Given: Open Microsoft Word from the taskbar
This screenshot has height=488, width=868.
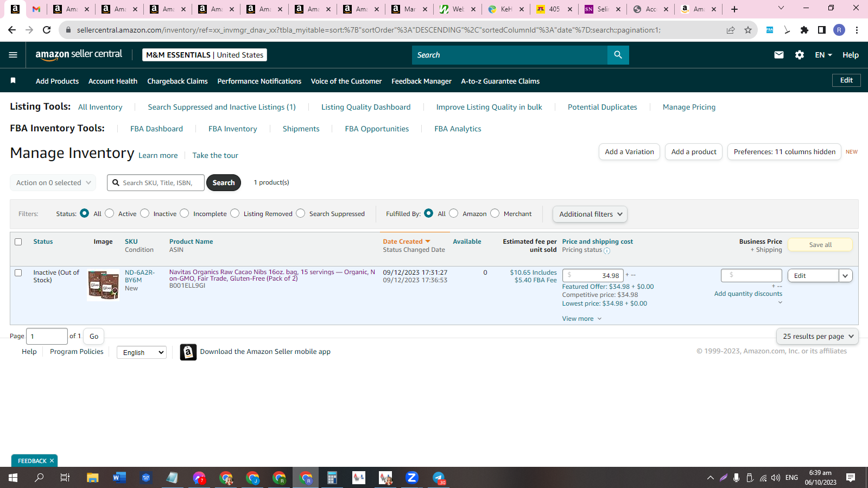Looking at the screenshot, I should click(119, 478).
